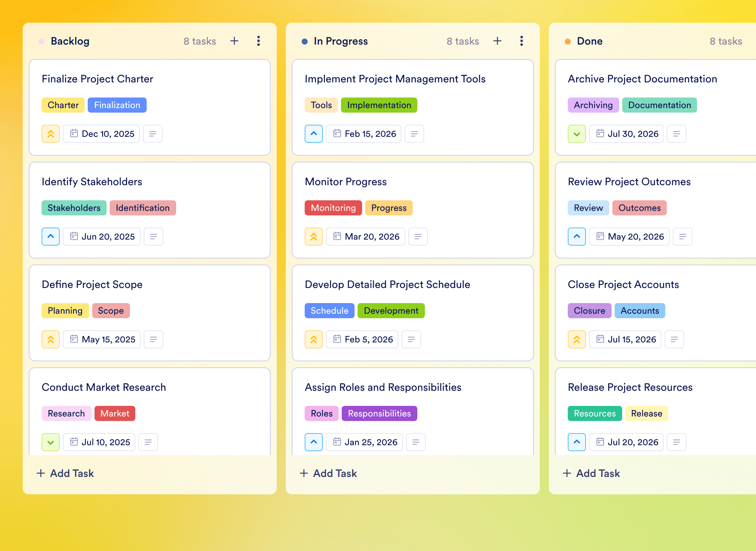This screenshot has height=551, width=756.
Task: Open the Define Project Scope card title
Action: pyautogui.click(x=92, y=284)
